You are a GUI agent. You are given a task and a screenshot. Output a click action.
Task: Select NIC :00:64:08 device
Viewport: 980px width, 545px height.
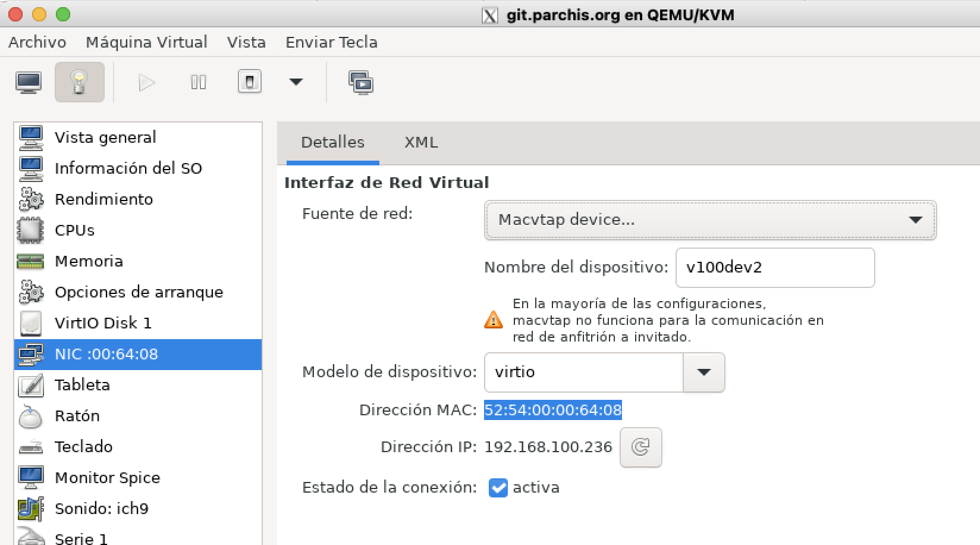coord(138,354)
